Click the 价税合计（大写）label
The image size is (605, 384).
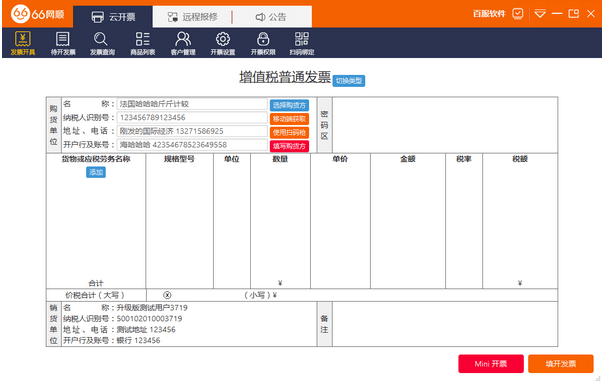tap(95, 295)
